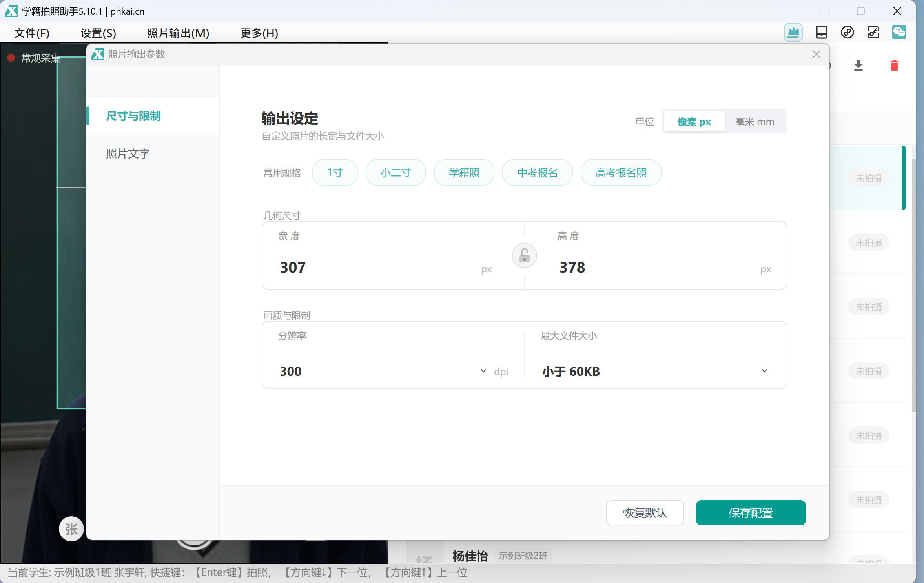The width and height of the screenshot is (924, 583).
Task: Click the tablet device icon in toolbar
Action: 821,32
